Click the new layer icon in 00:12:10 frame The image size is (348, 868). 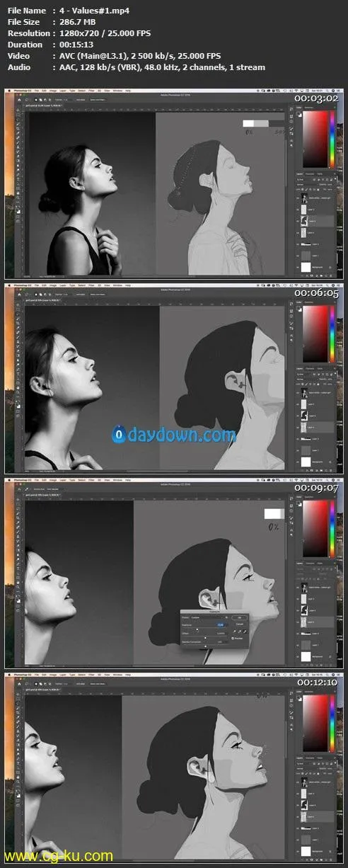(x=326, y=860)
